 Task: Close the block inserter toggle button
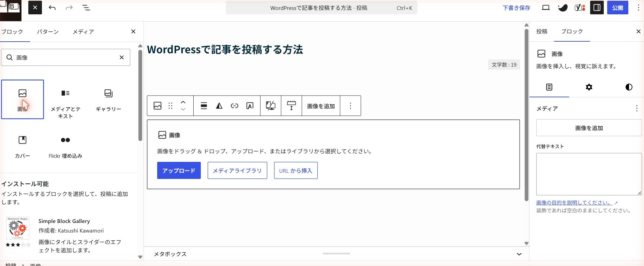(35, 8)
